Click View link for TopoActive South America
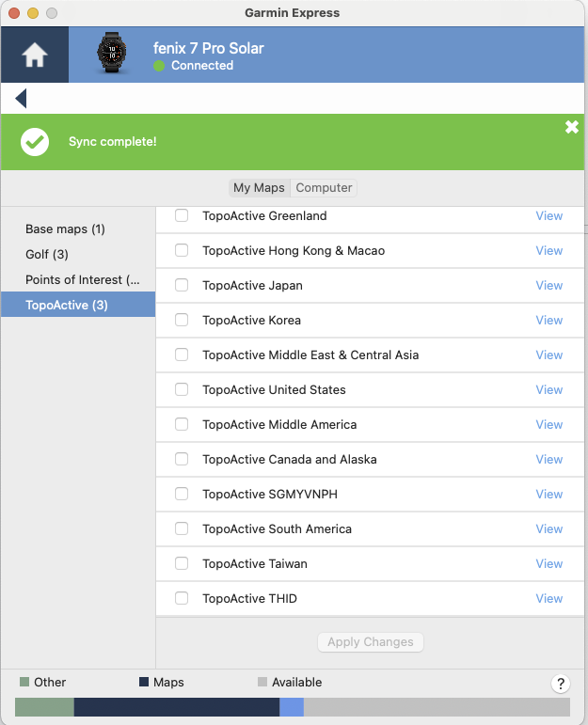This screenshot has width=588, height=725. pyautogui.click(x=548, y=529)
